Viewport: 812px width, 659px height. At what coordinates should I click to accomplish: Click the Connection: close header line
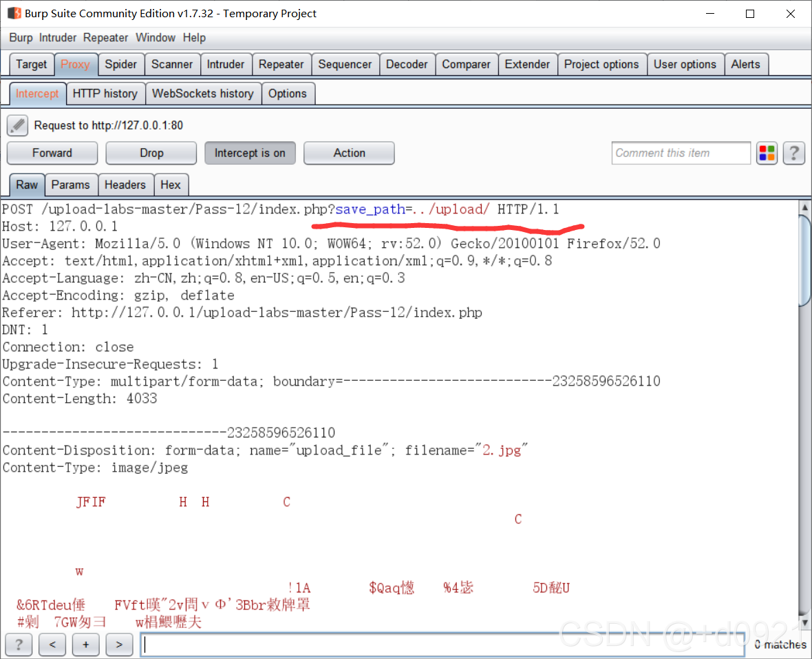click(68, 347)
